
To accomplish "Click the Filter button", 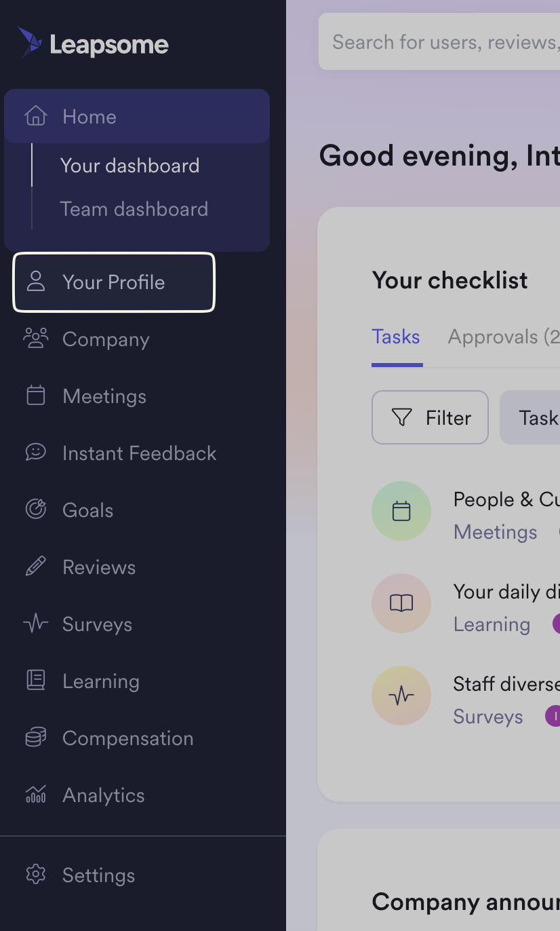I will point(430,417).
